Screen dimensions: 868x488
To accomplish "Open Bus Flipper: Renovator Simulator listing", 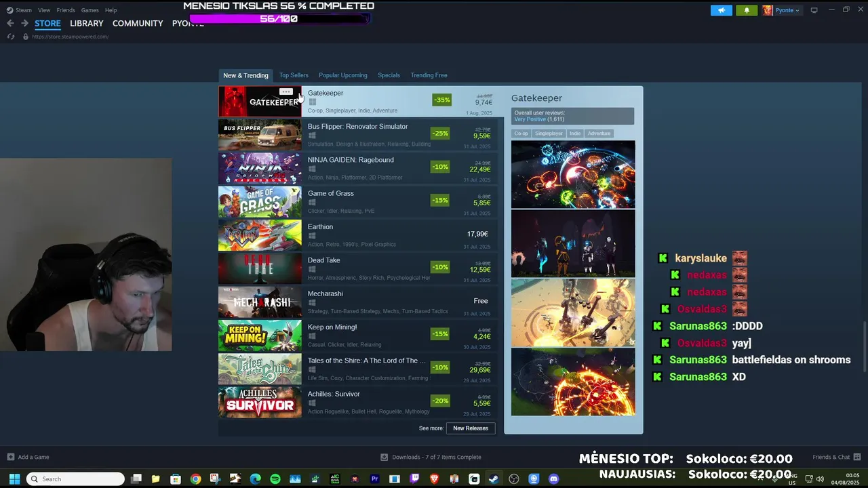I will [x=358, y=135].
